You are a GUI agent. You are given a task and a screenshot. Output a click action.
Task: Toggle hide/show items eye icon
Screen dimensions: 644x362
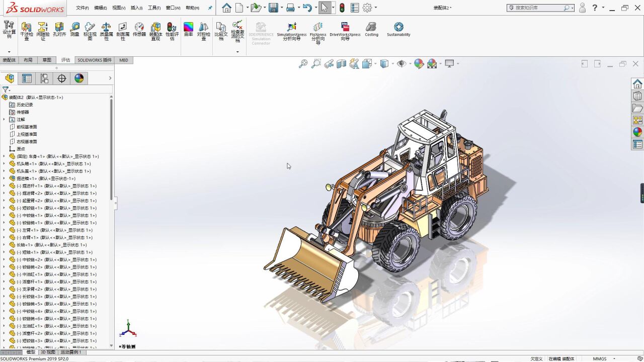pos(401,64)
